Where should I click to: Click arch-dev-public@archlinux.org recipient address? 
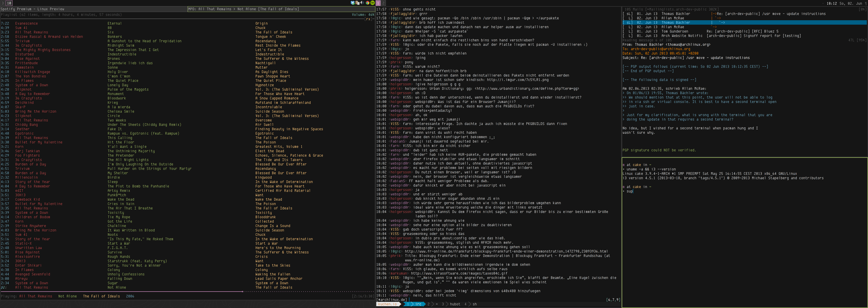click(660, 49)
